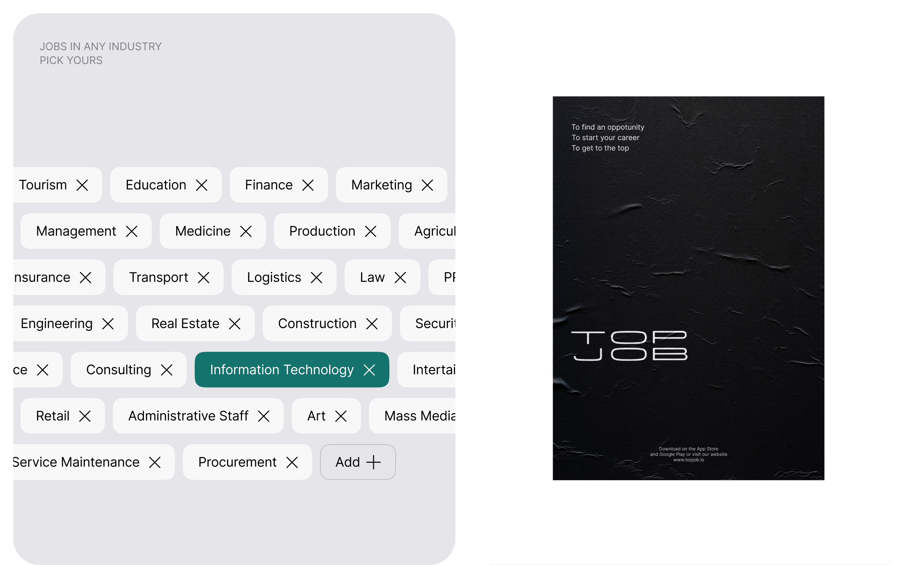Click the X on the Art chip
Image resolution: width=924 pixels, height=565 pixels.
[341, 416]
